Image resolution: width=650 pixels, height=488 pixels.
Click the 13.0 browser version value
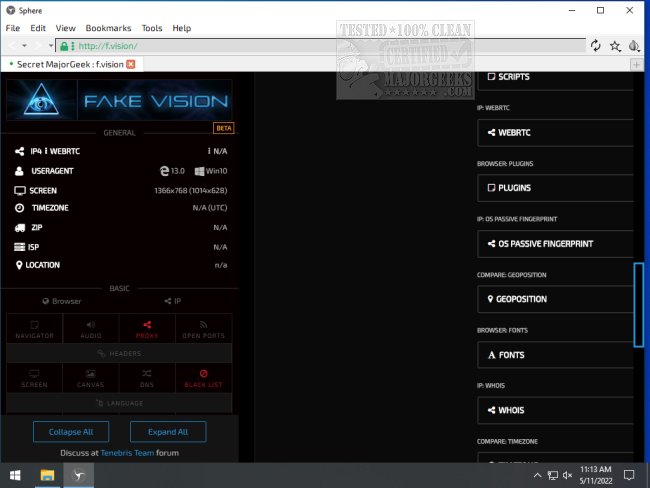172,171
